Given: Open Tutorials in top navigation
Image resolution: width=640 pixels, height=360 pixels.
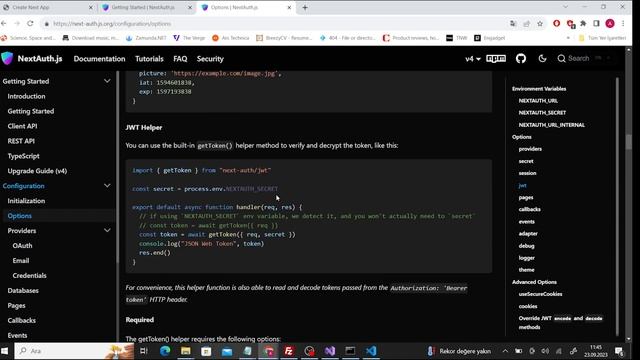Looking at the screenshot, I should tap(149, 59).
